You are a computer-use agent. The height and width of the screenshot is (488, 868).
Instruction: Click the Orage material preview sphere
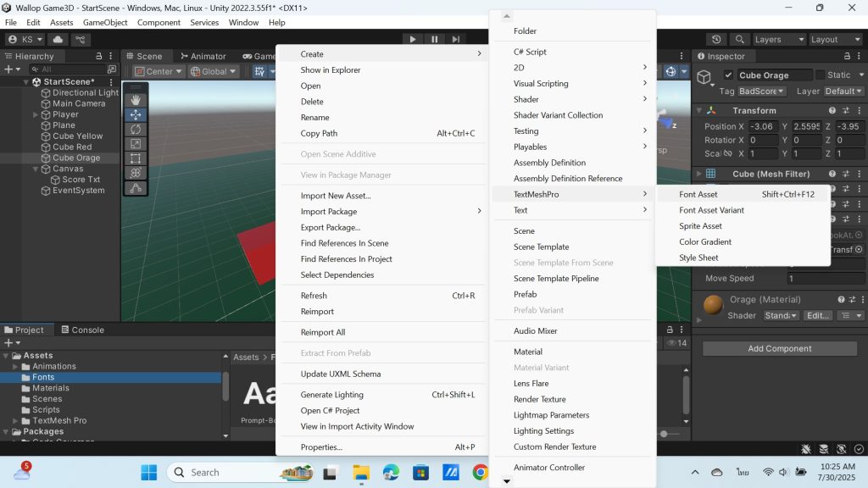pyautogui.click(x=713, y=305)
